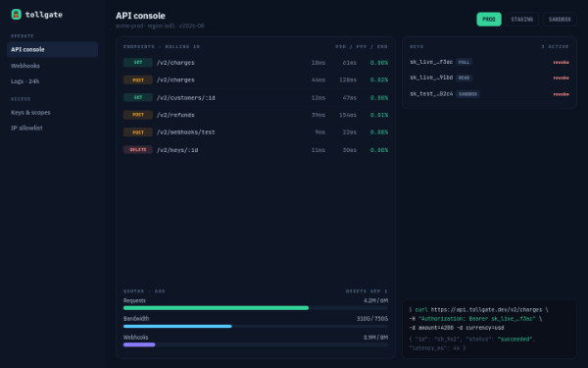This screenshot has height=368, width=588.
Task: Select the /v2/refunds endpoint
Action: tap(256, 115)
